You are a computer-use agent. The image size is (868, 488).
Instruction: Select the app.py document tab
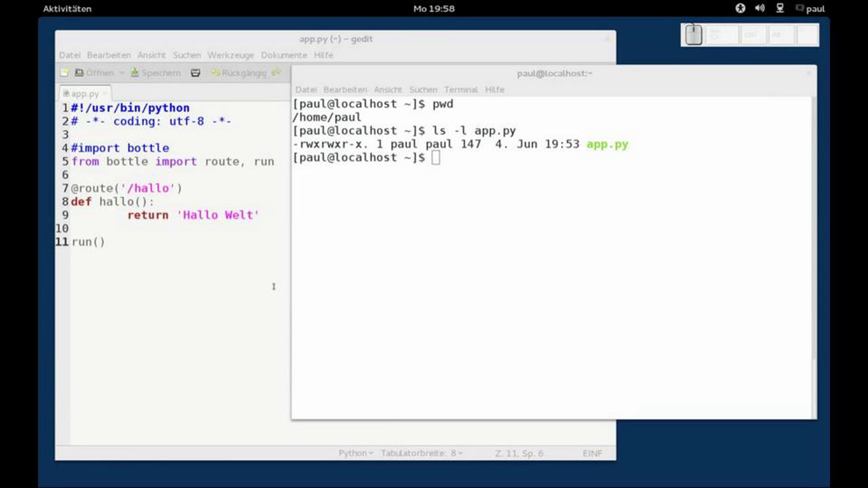[85, 94]
